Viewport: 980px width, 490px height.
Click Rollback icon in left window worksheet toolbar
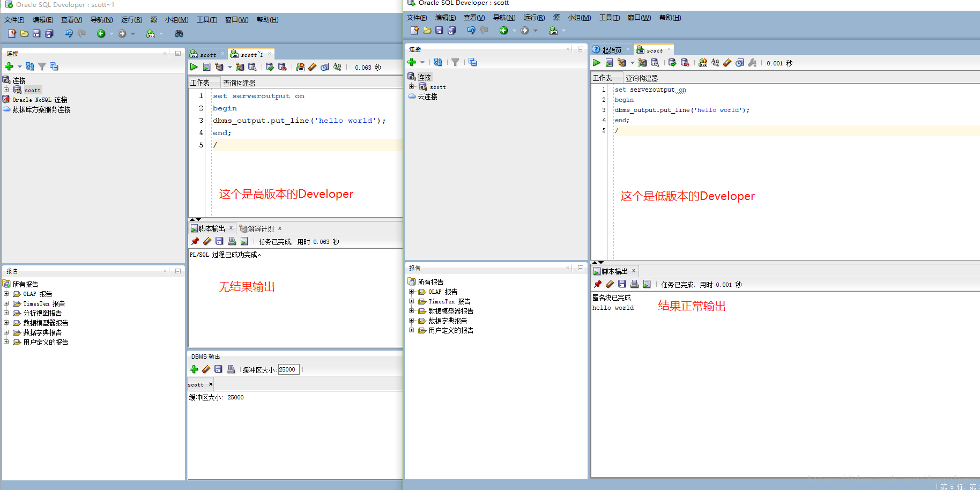(282, 67)
